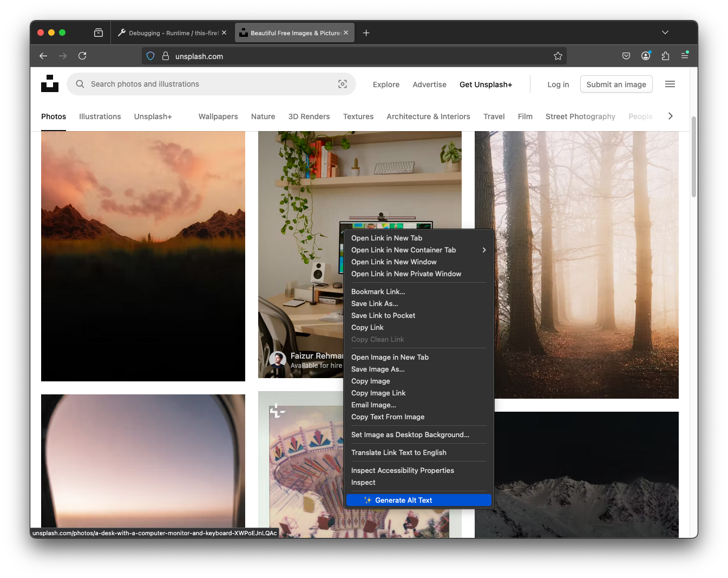
Task: Choose Copy Image Link entry
Action: point(419,393)
